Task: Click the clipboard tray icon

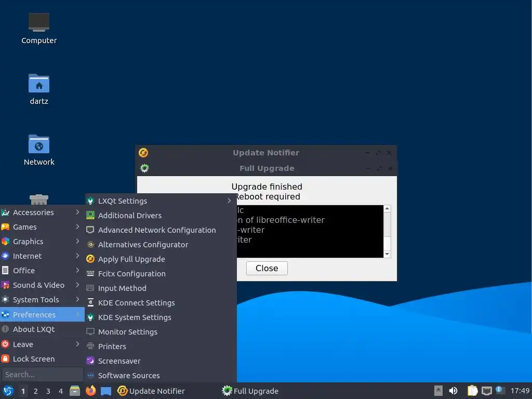Action: tap(472, 391)
